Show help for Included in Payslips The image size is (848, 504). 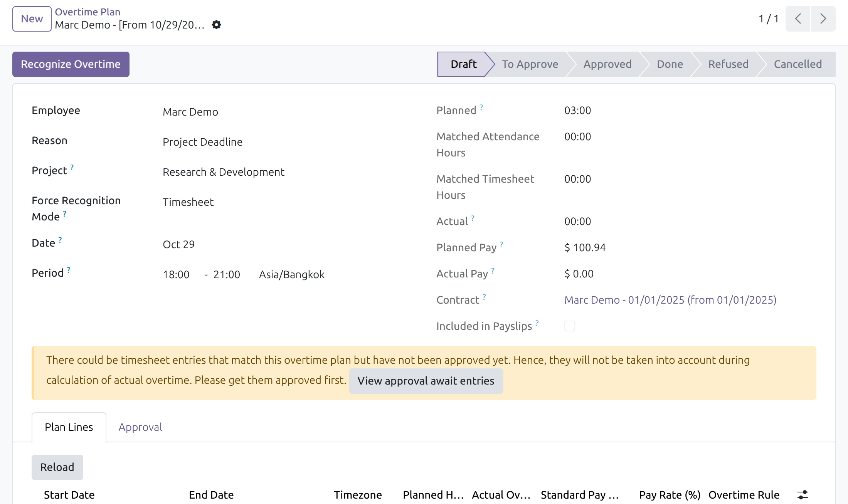pyautogui.click(x=537, y=323)
